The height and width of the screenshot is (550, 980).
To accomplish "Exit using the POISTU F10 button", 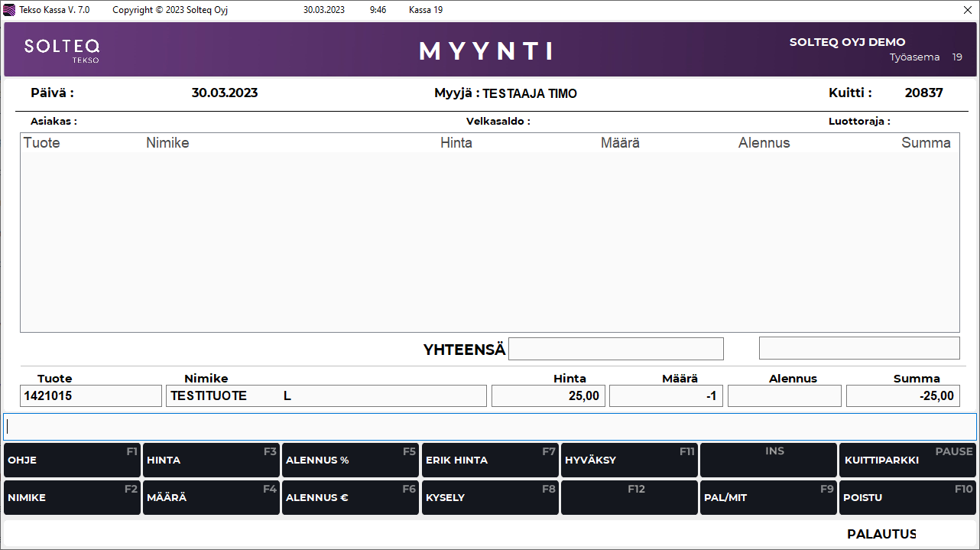I will 907,497.
